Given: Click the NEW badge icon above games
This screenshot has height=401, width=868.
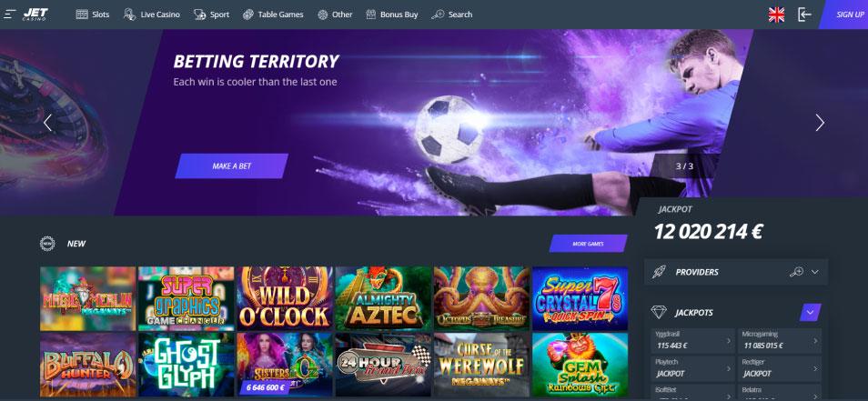Looking at the screenshot, I should click(47, 244).
